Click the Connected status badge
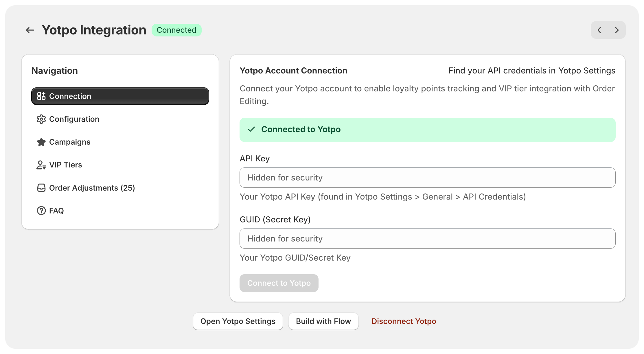Image resolution: width=644 pixels, height=354 pixels. pos(176,30)
